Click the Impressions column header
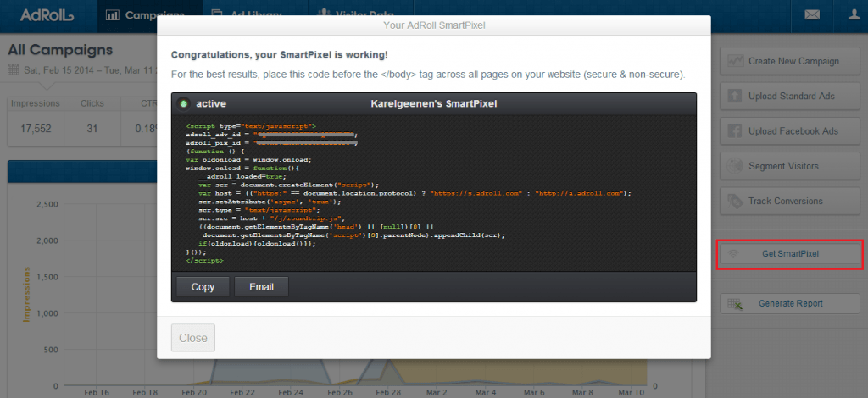The width and height of the screenshot is (868, 398). point(36,102)
